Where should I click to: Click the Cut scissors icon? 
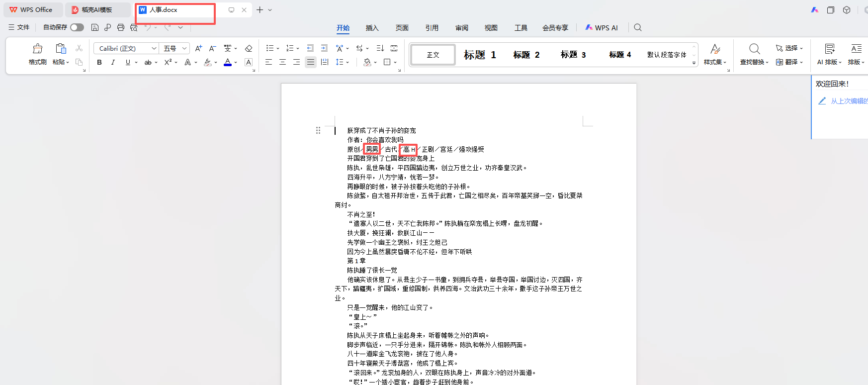tap(79, 48)
